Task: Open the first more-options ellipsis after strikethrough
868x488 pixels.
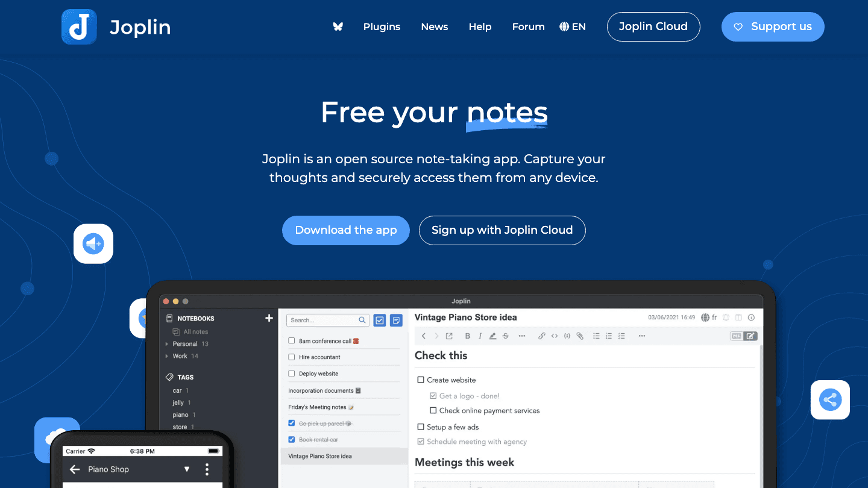Action: click(x=522, y=336)
